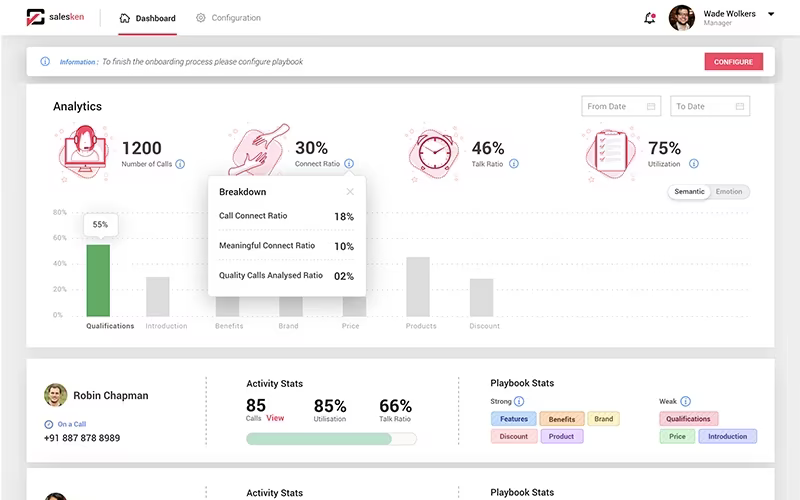Click the 85% Utilisation value

pyautogui.click(x=330, y=406)
